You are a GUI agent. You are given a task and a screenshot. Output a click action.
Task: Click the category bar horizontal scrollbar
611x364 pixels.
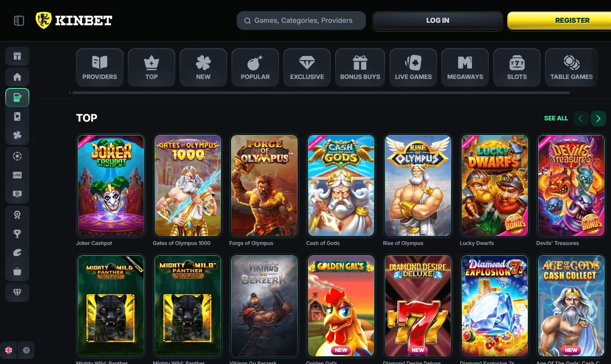321,93
